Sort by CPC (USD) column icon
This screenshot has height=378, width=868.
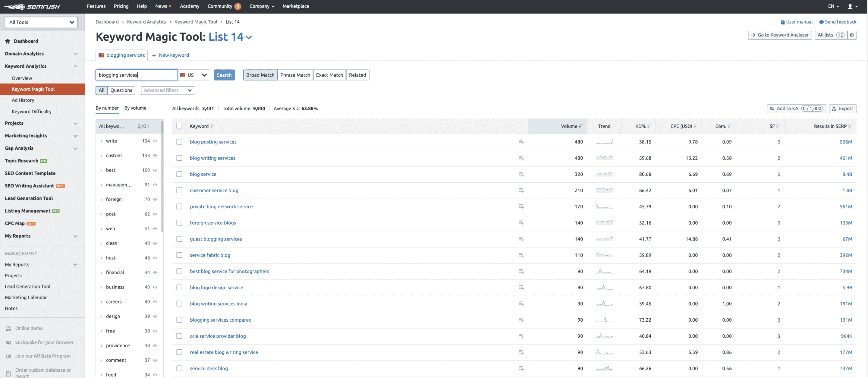(x=696, y=126)
